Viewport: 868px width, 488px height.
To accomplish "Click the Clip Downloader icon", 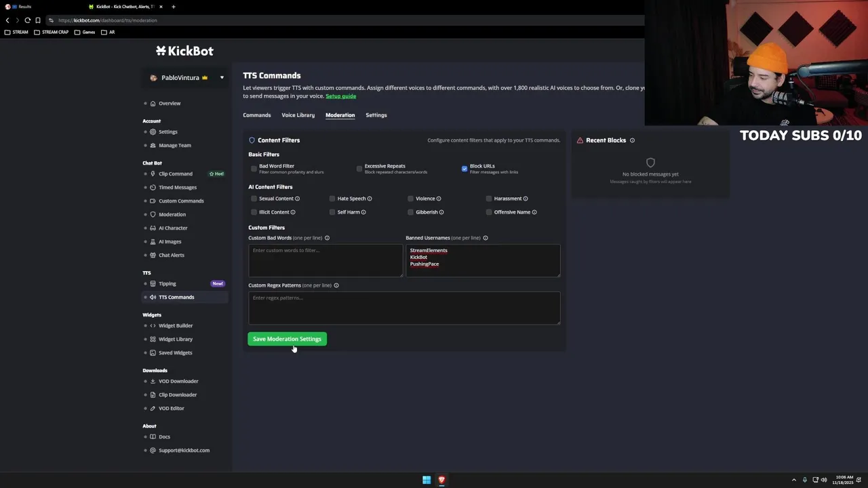I will pyautogui.click(x=153, y=395).
